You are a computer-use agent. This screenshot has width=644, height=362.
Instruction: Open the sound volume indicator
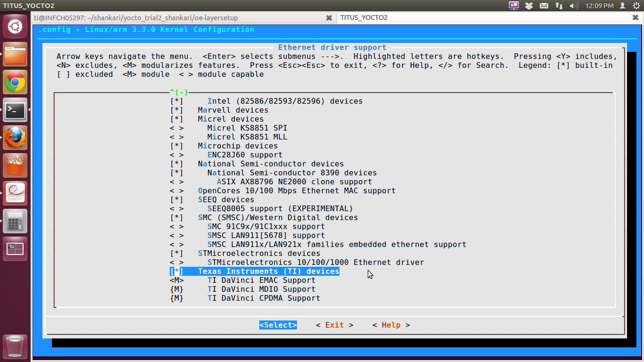[x=574, y=6]
